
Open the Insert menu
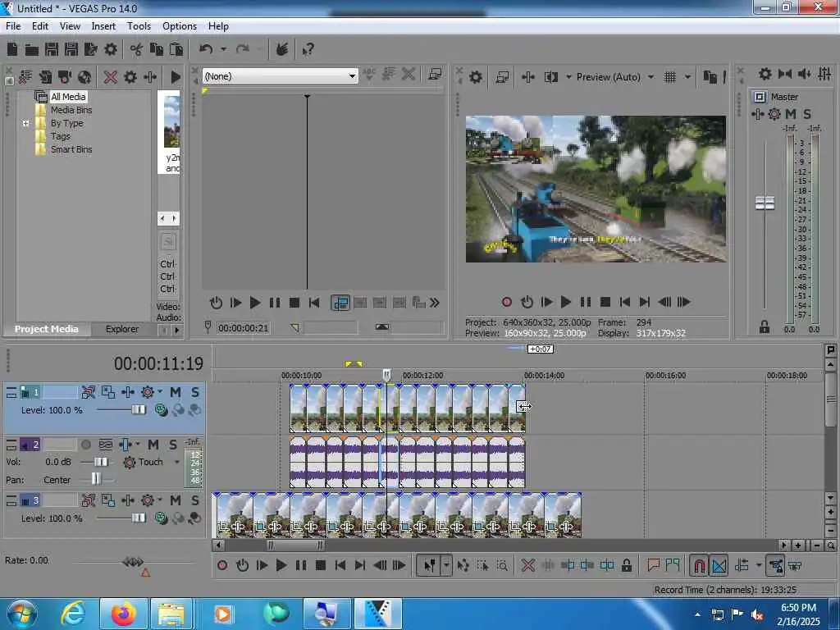tap(103, 26)
